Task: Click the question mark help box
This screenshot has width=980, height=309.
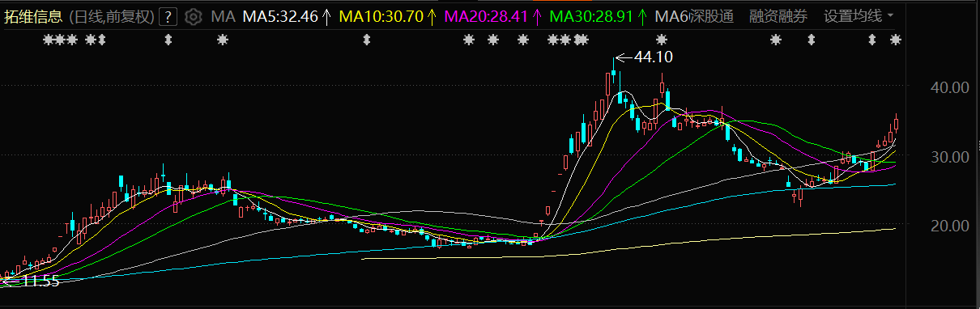Action: tap(168, 16)
